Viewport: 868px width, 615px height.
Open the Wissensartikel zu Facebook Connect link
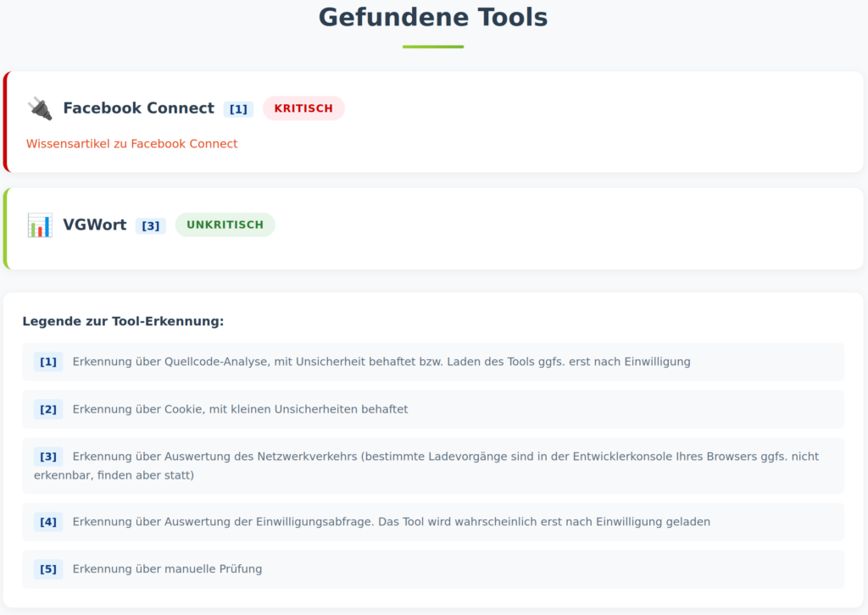[131, 144]
